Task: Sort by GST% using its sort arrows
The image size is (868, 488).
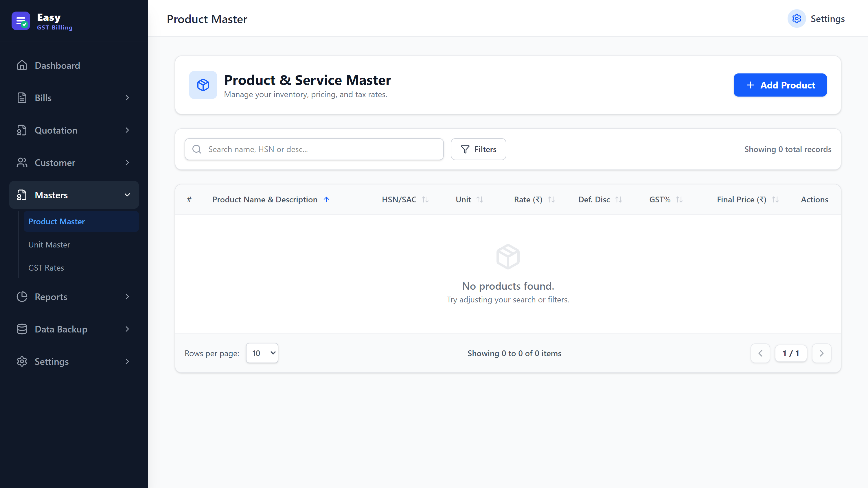Action: point(679,200)
